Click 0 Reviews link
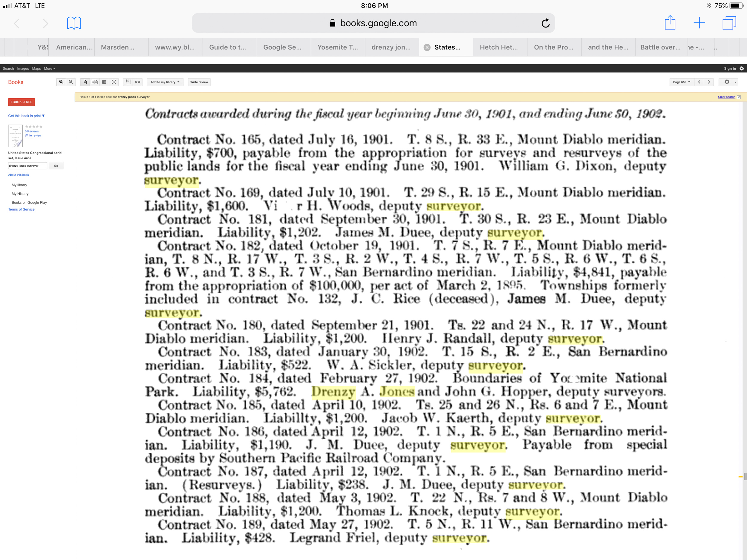The image size is (747, 560). (32, 131)
